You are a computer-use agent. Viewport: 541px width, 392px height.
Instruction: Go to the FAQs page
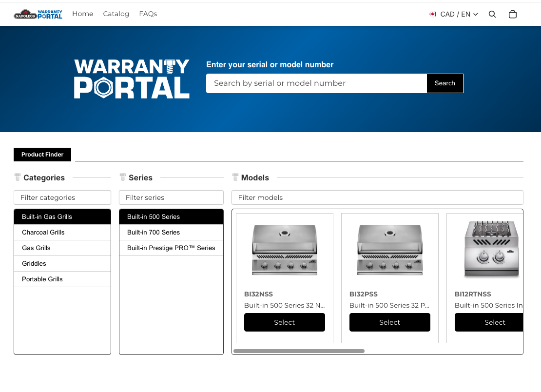[x=148, y=14]
